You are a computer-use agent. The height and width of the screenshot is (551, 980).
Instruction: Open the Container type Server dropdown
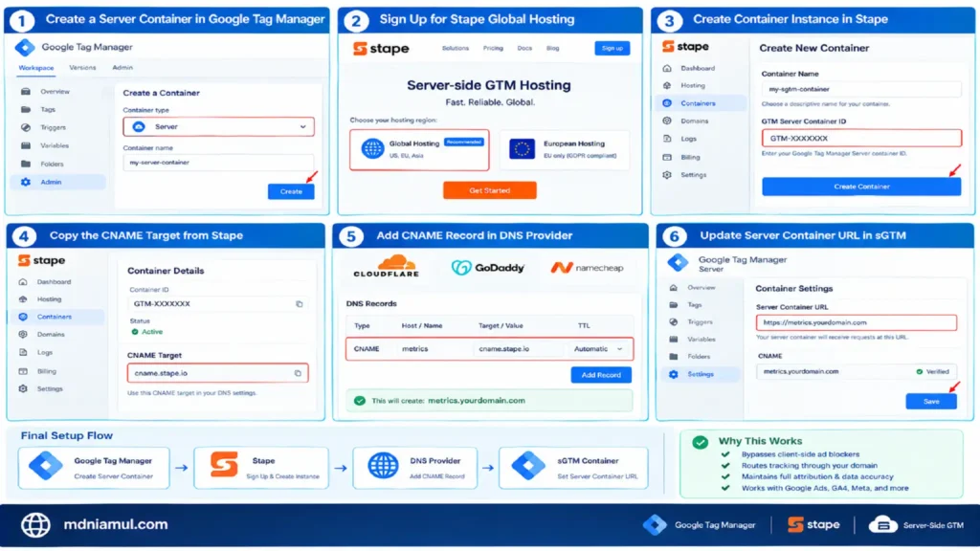219,127
